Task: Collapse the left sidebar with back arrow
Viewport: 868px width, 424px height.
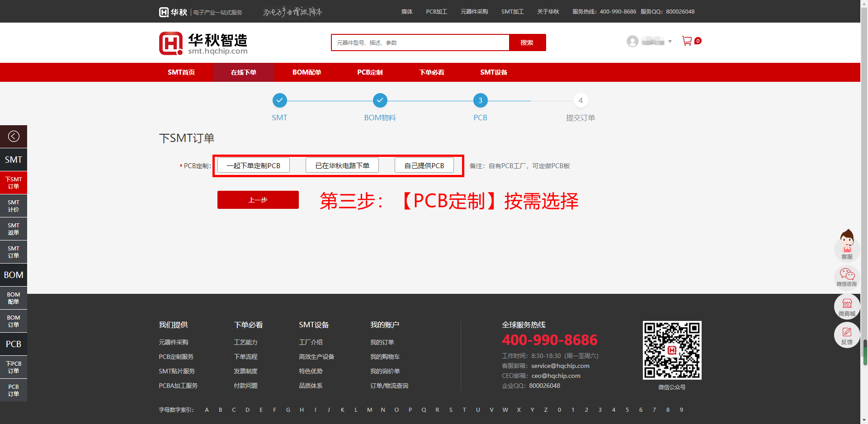Action: tap(14, 137)
